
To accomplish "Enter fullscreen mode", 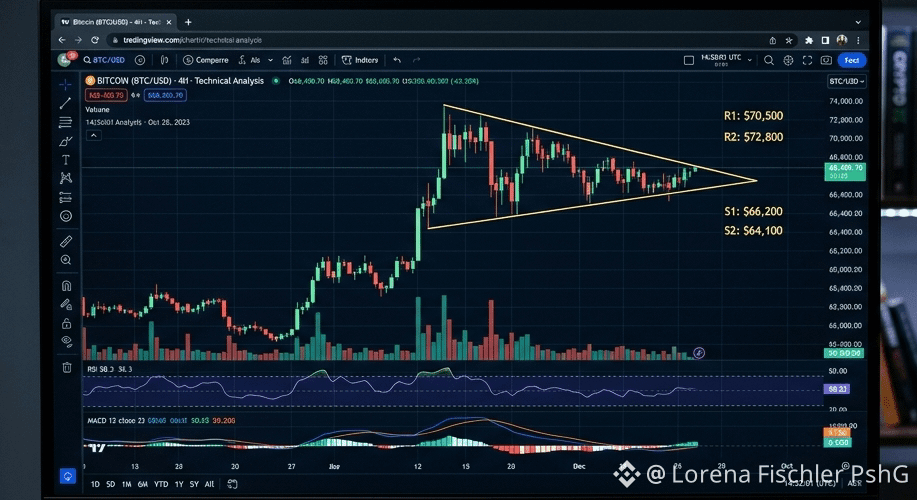I will coord(808,60).
